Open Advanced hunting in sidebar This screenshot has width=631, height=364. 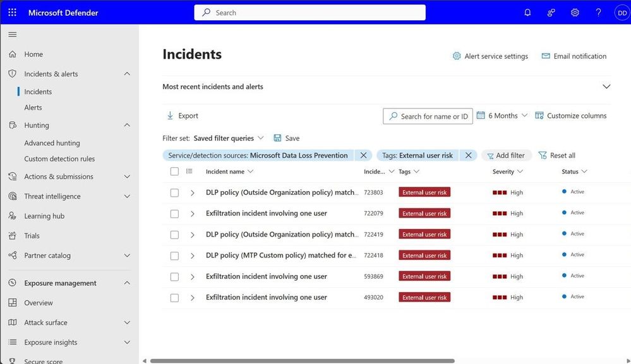tap(52, 143)
